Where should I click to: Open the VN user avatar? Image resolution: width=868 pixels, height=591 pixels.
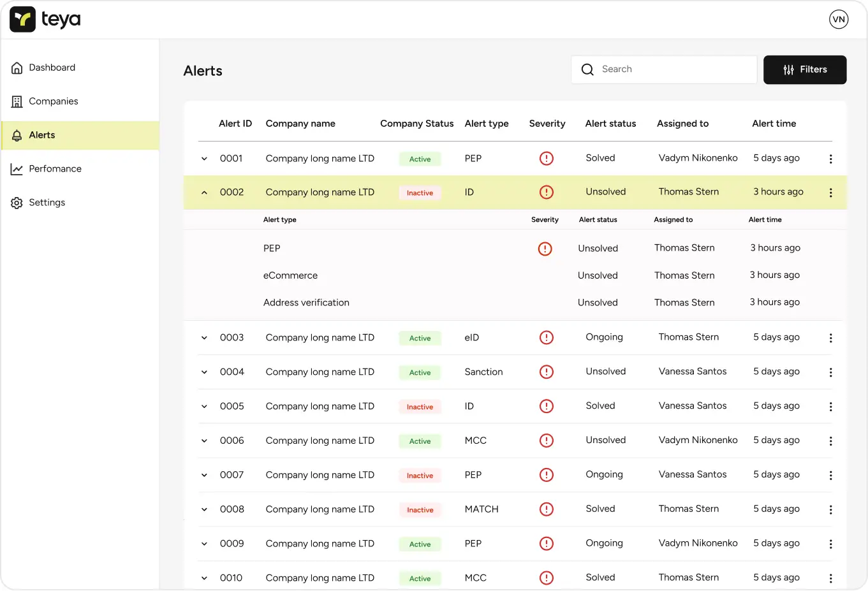[839, 20]
